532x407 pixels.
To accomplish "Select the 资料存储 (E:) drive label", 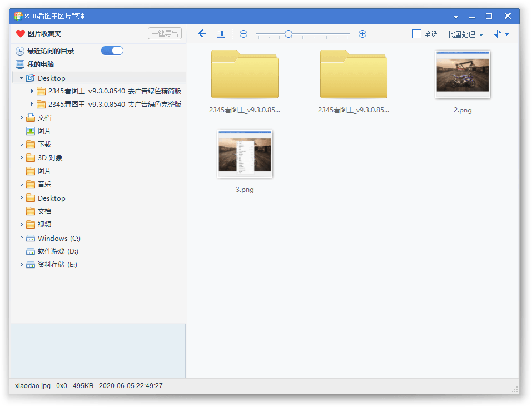I will pyautogui.click(x=57, y=265).
